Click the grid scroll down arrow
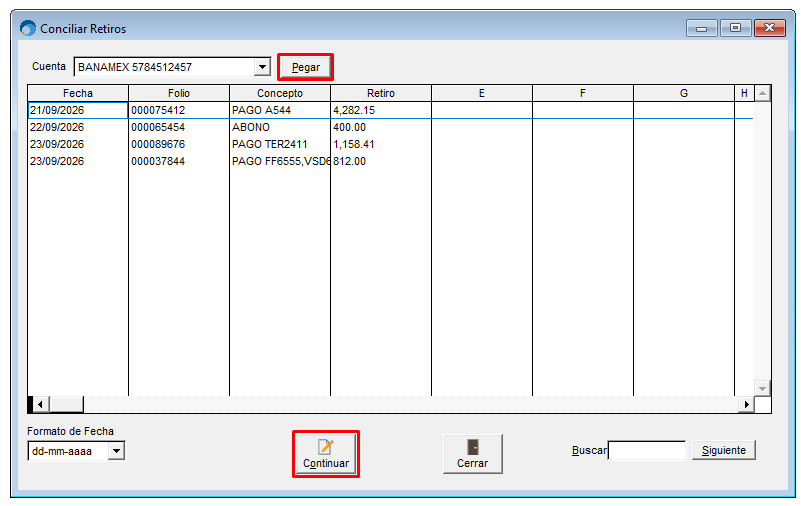801x506 pixels. pyautogui.click(x=762, y=388)
